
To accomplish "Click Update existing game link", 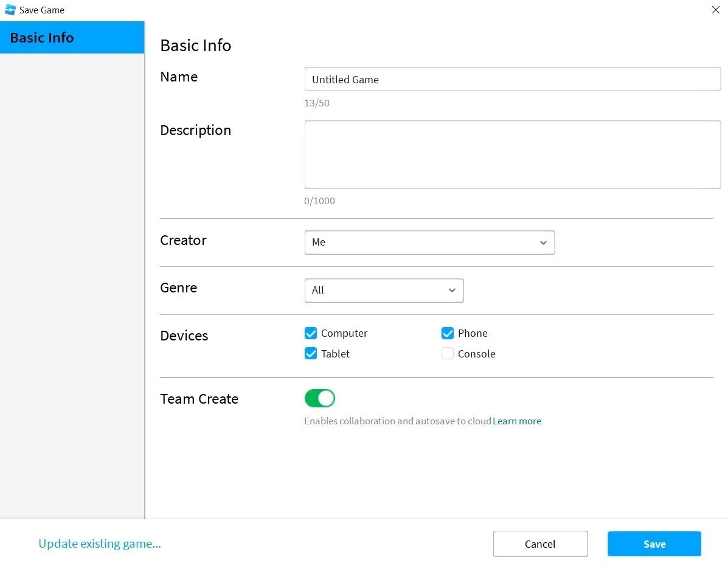I will (x=100, y=544).
